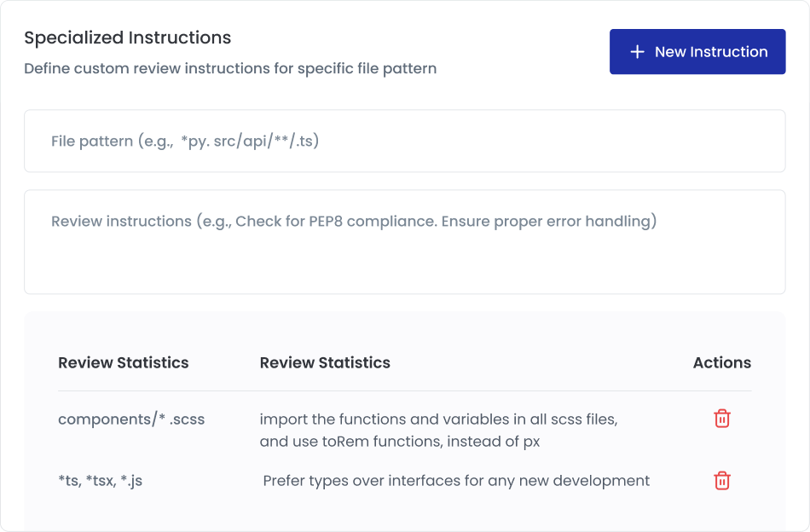
Task: Click the plus icon beside New Instruction
Action: coord(637,52)
